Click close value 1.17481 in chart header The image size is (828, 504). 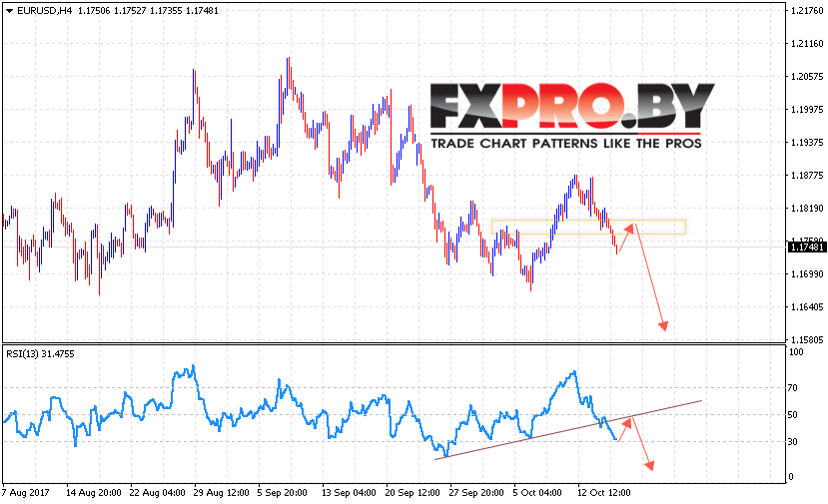[202, 11]
